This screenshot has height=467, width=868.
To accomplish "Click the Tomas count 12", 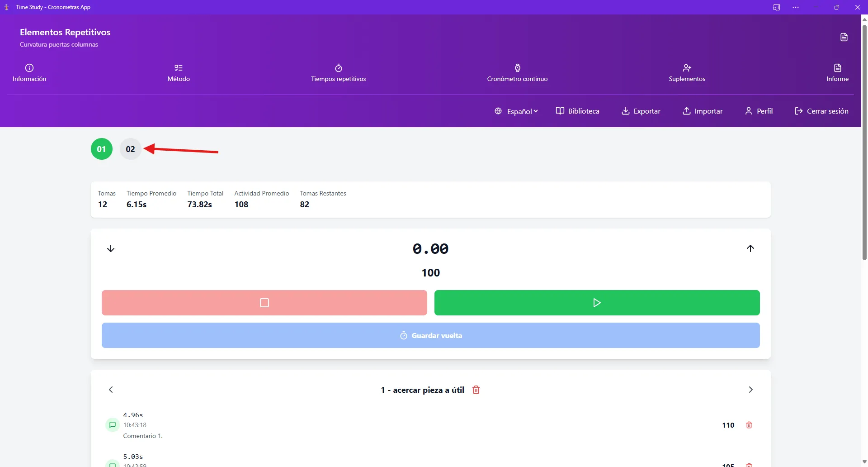I will (x=103, y=205).
